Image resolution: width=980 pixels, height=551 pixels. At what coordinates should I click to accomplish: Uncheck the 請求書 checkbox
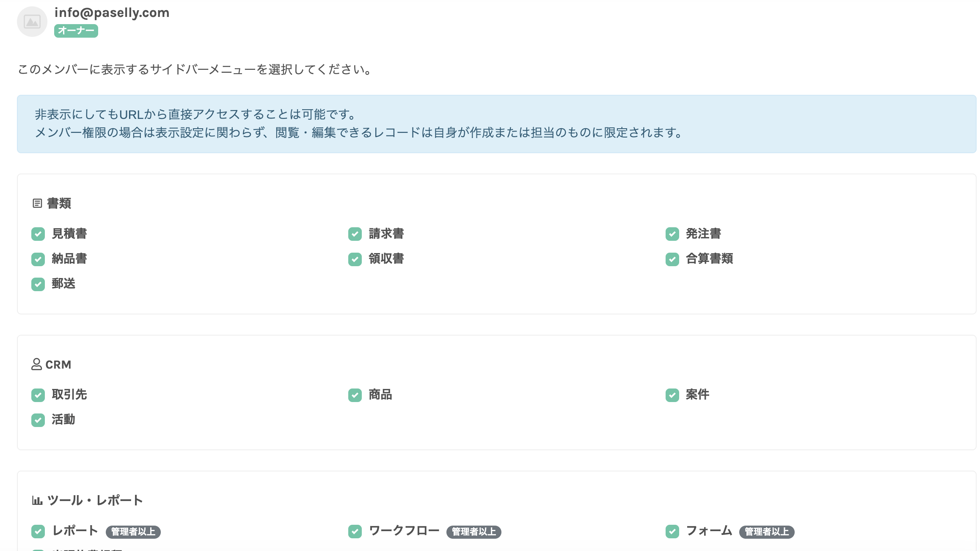tap(355, 234)
